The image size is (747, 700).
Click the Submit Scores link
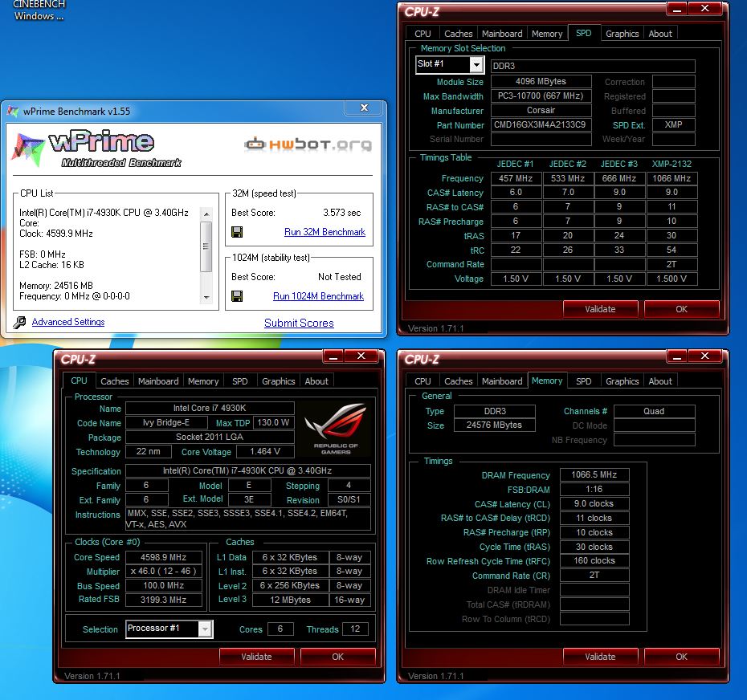pyautogui.click(x=299, y=323)
